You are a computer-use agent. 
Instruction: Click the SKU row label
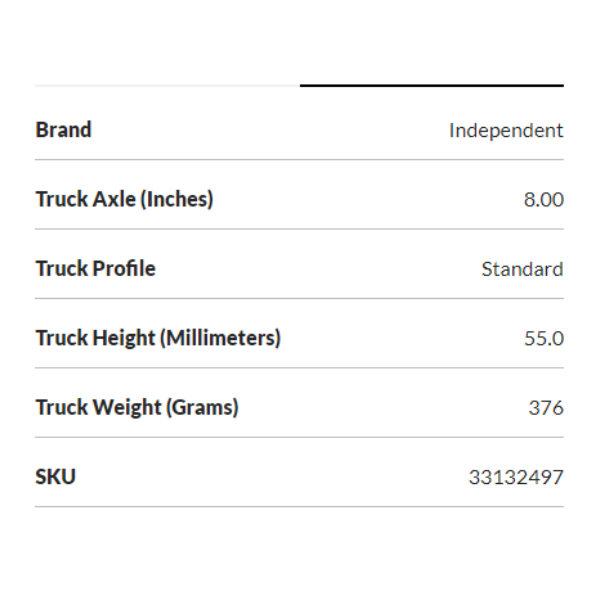pos(55,476)
